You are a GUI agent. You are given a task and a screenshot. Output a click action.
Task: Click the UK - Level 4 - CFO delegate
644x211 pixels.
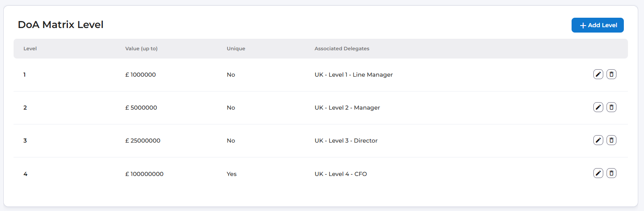[x=340, y=174]
